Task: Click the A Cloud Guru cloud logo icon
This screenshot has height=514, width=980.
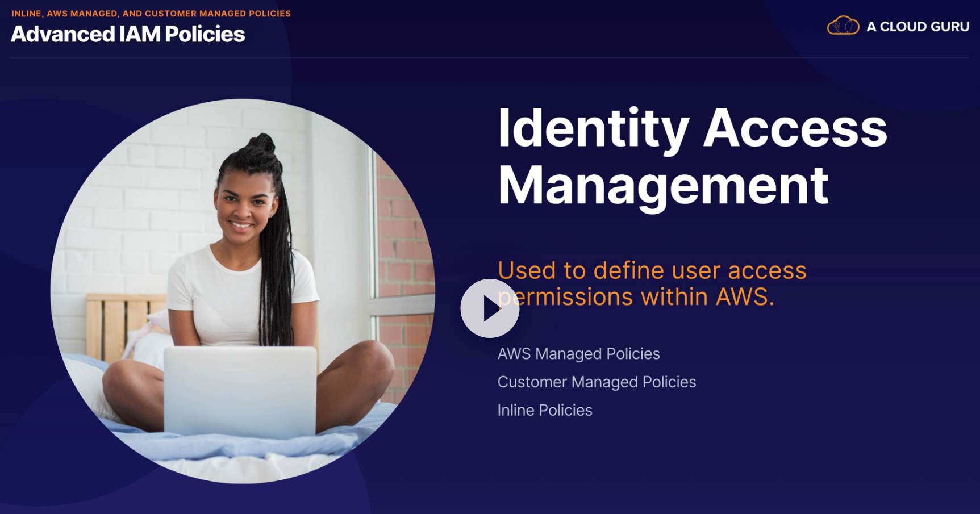Action: [x=843, y=26]
